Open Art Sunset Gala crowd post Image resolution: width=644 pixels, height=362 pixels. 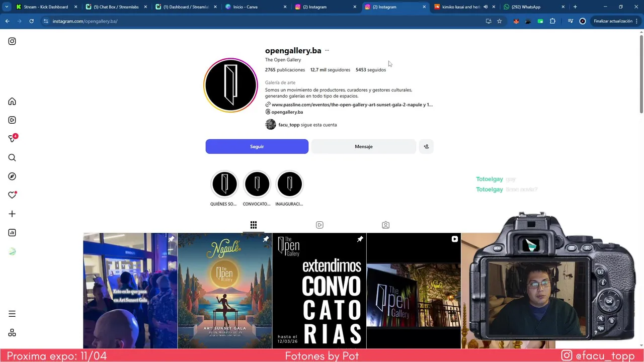130,291
